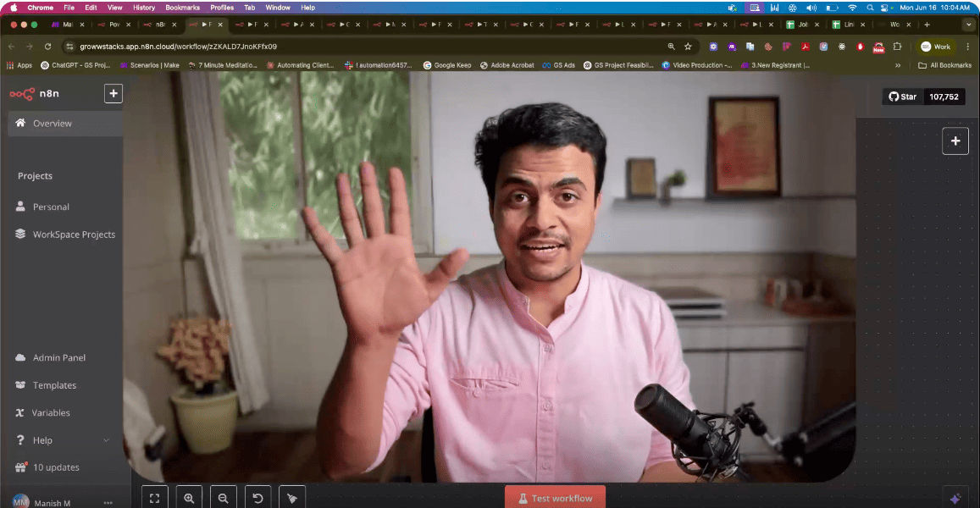Zoom out of the workflow canvas
Screen dimensions: 980x508
point(223,498)
